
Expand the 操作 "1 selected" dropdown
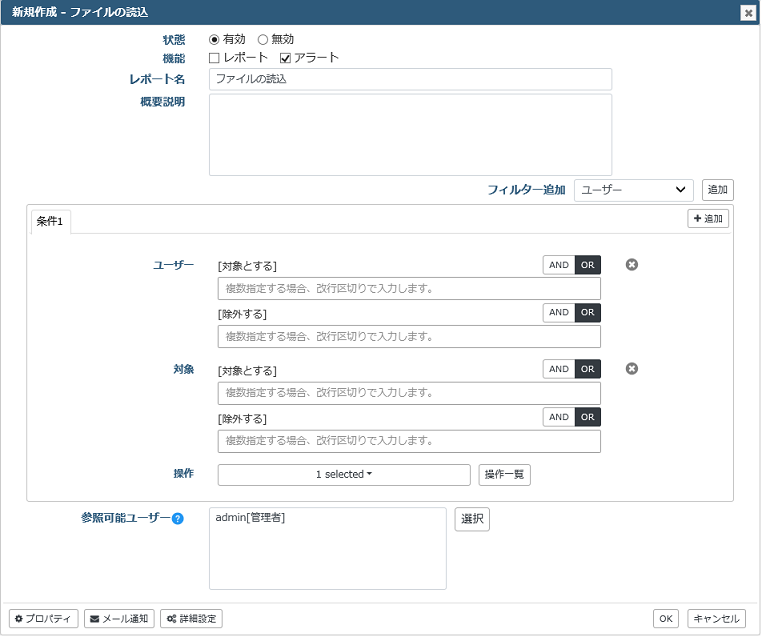(344, 475)
